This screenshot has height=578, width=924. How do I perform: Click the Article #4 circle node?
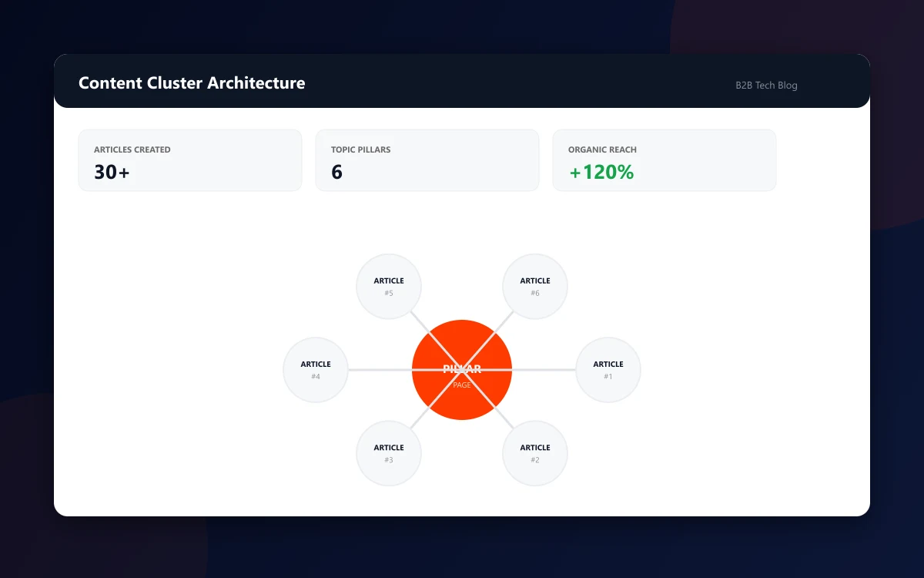point(316,370)
